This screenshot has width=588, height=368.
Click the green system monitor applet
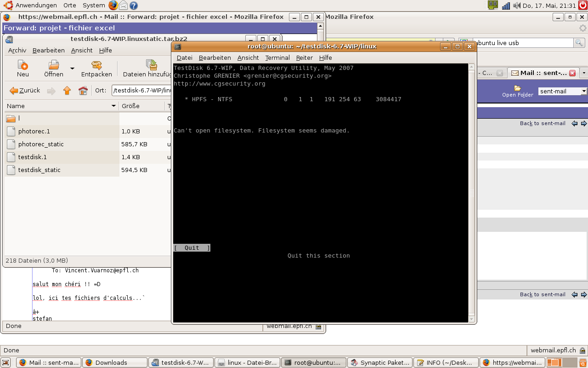[493, 6]
